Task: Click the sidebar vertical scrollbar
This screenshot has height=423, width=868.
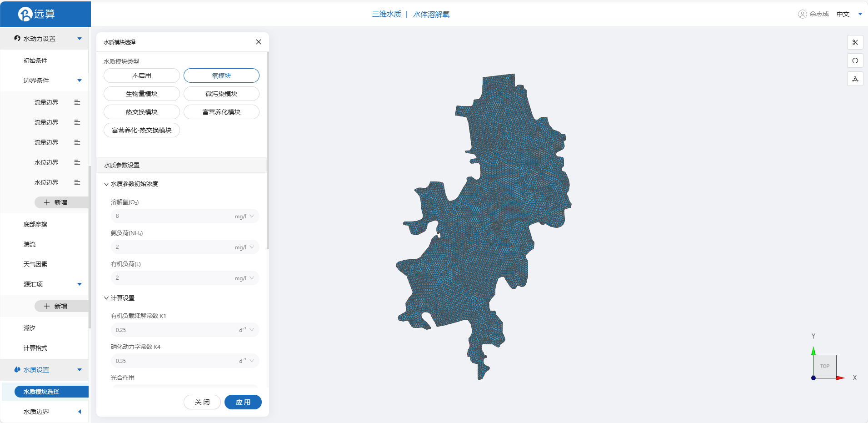Action: click(x=90, y=247)
